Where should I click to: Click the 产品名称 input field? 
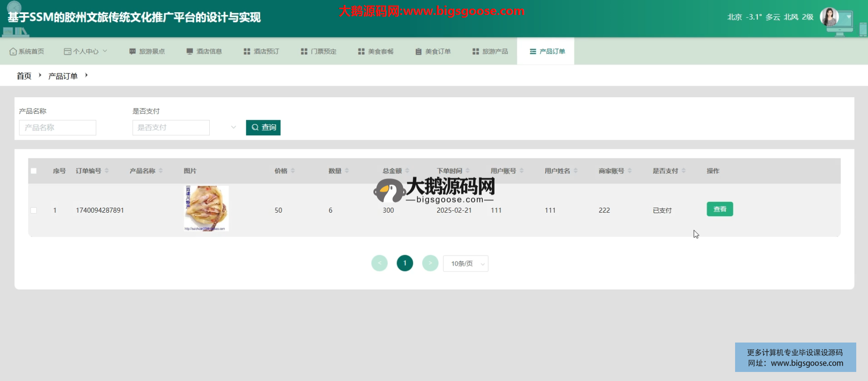[57, 128]
